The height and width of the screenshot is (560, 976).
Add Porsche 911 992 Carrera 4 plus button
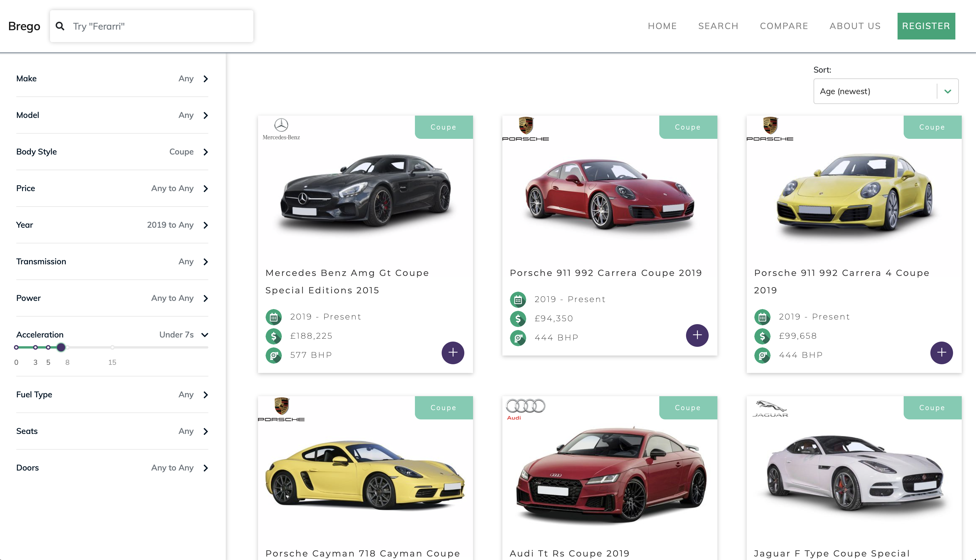click(x=941, y=353)
